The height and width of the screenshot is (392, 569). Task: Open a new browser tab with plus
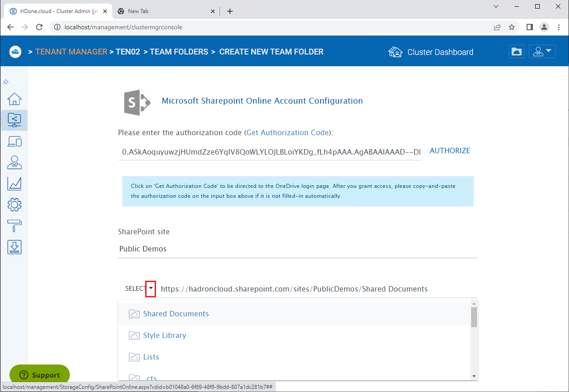230,11
